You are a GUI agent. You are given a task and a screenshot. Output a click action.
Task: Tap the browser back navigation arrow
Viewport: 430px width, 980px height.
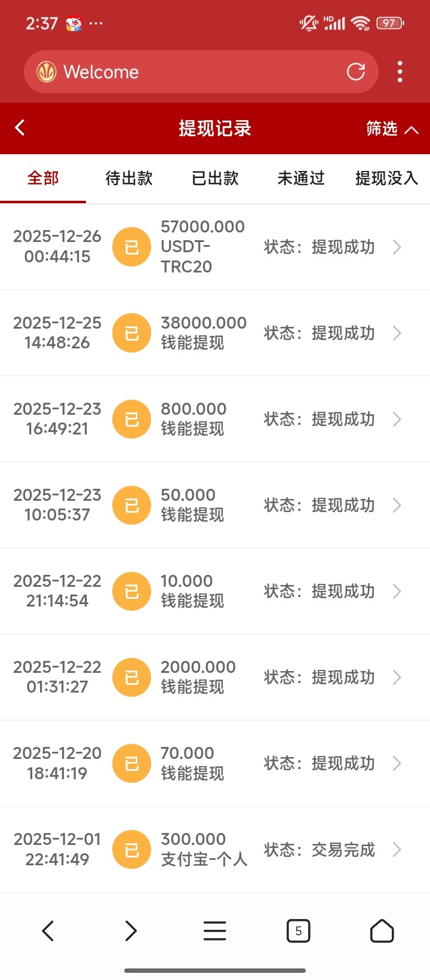click(x=48, y=931)
